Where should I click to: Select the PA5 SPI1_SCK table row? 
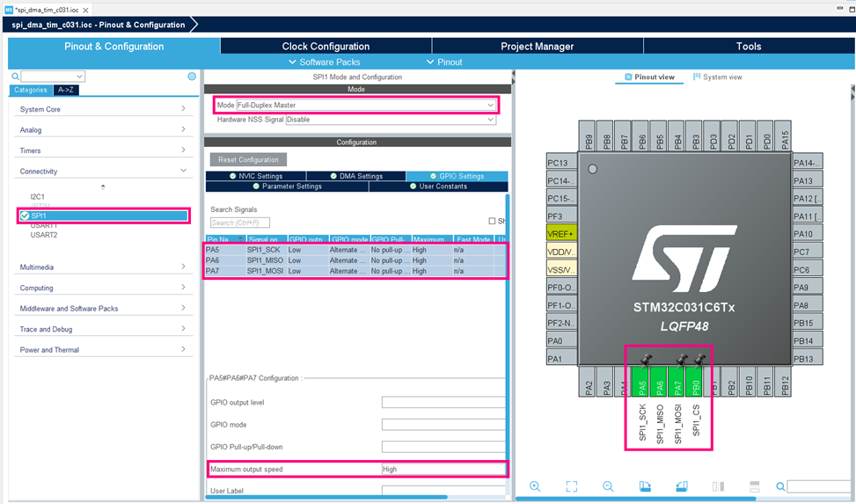pos(355,250)
